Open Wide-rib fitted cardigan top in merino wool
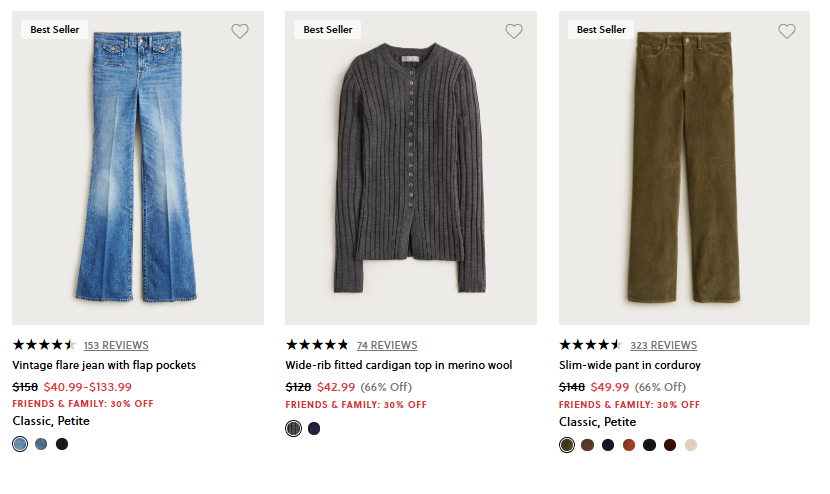This screenshot has width=830, height=494. [398, 365]
